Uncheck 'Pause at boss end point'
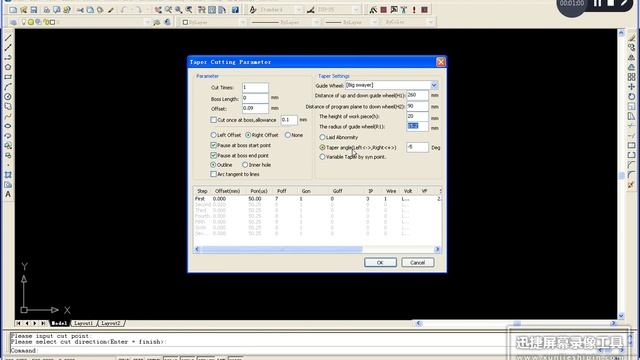Image resolution: width=640 pixels, height=360 pixels. [x=213, y=156]
